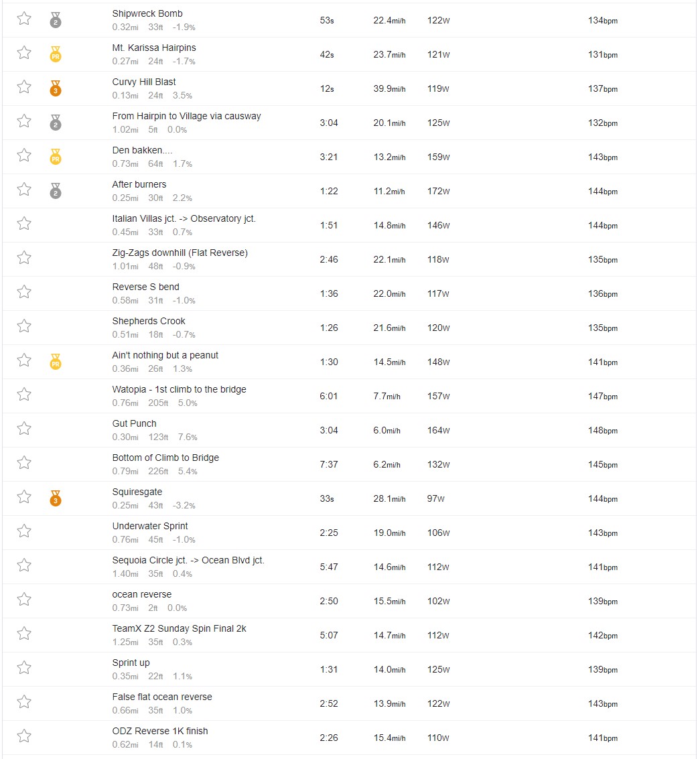Click the PR medal on Mt. Karissa Hairpins
Screen dimensions: 700x759
pyautogui.click(x=56, y=54)
